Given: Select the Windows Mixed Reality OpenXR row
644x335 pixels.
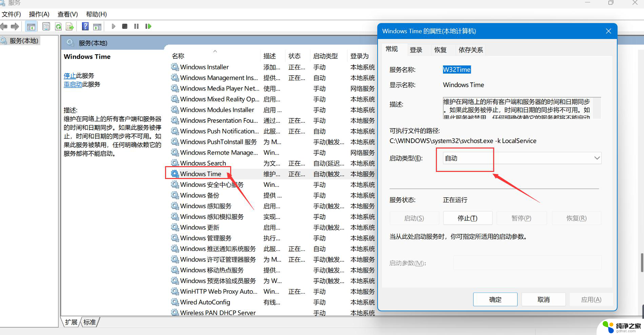Looking at the screenshot, I should [x=273, y=99].
